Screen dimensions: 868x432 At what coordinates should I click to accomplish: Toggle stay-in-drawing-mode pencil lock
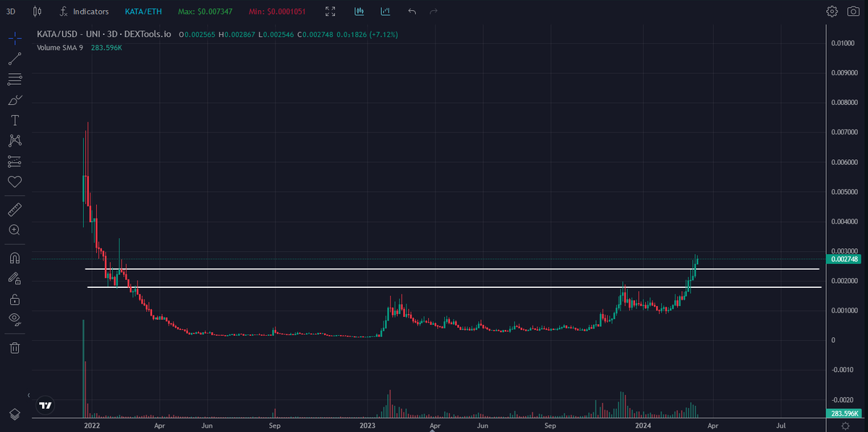(14, 278)
